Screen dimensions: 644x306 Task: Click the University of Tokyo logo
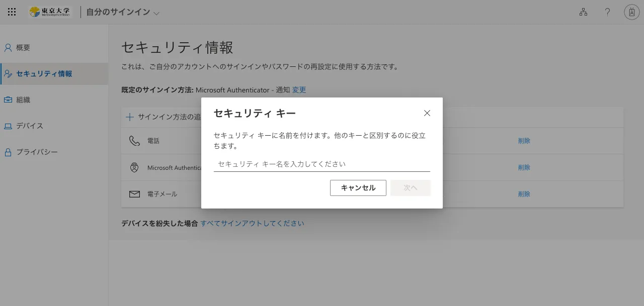pyautogui.click(x=50, y=12)
